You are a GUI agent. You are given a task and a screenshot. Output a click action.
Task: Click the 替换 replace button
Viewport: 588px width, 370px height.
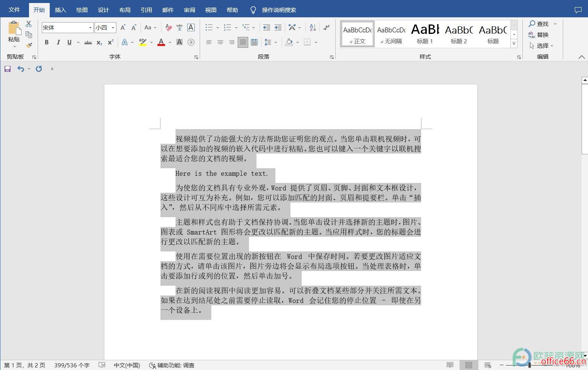(x=538, y=35)
